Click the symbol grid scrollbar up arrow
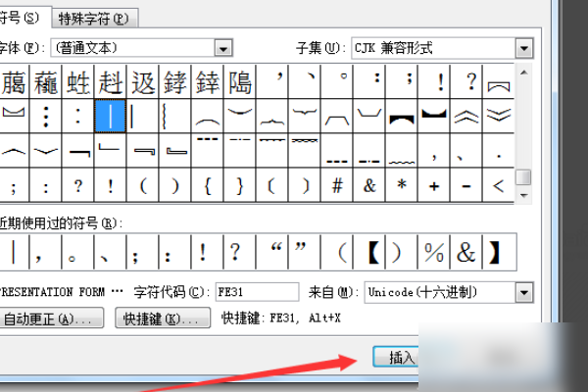Image resolution: width=588 pixels, height=392 pixels. pyautogui.click(x=524, y=73)
